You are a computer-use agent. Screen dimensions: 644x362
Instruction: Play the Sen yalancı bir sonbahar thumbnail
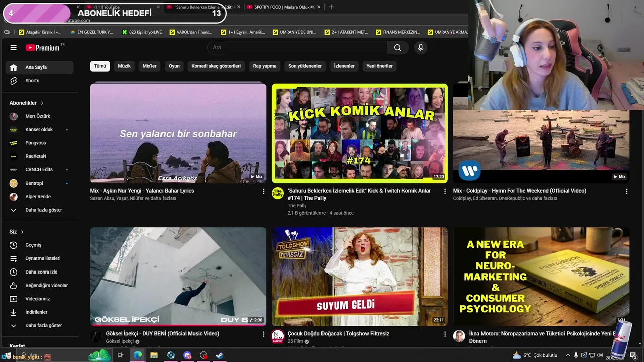click(178, 133)
